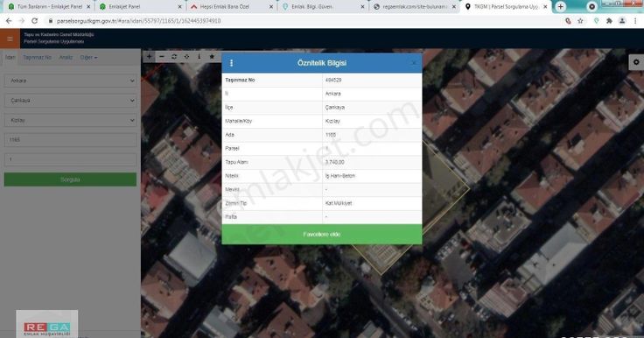This screenshot has height=338, width=644.
Task: Expand the Ankara province dropdown
Action: 70,81
